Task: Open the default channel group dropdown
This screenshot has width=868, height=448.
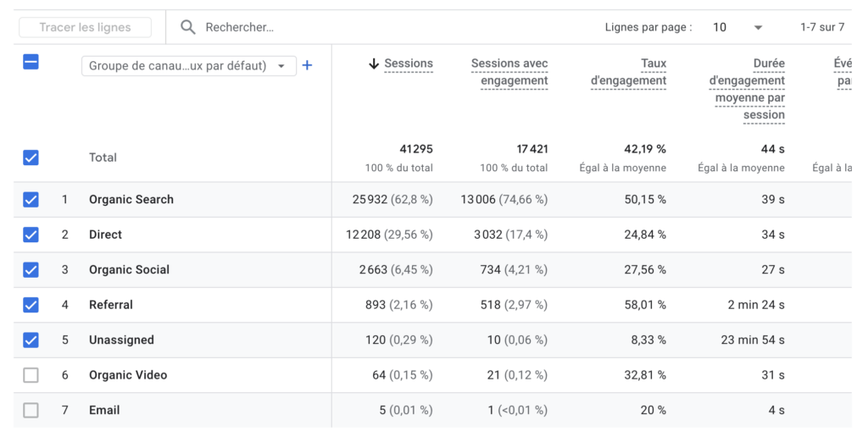Action: click(188, 66)
